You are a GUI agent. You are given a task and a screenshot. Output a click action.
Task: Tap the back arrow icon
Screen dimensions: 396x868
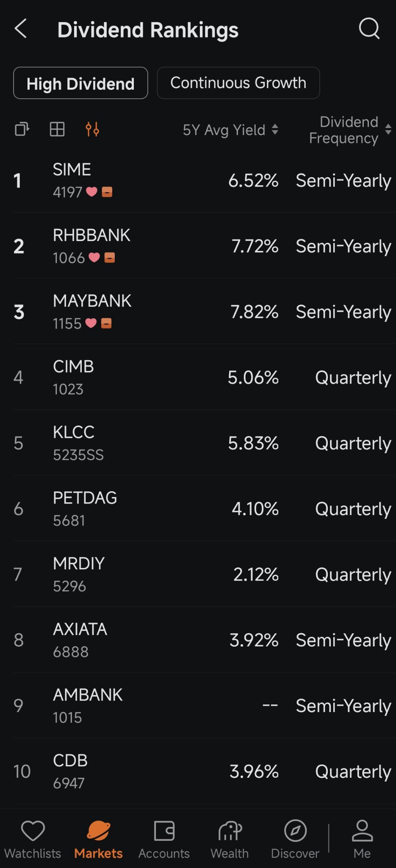click(x=20, y=29)
